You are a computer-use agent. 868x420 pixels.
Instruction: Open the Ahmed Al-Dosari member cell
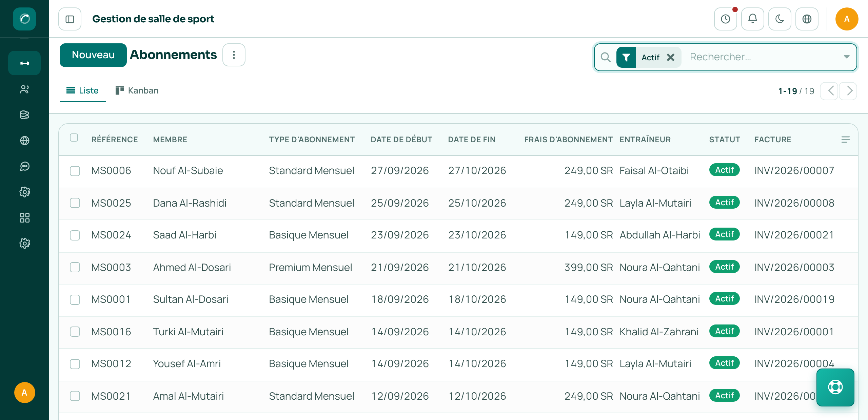coord(192,267)
